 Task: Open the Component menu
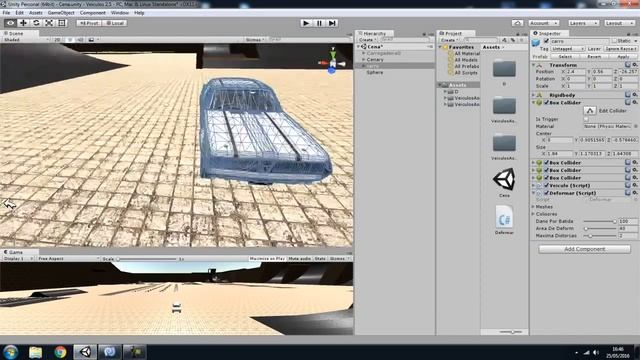(x=93, y=13)
